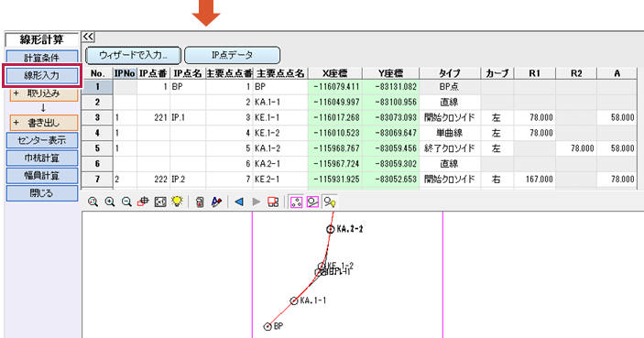Click the zoom in magnifier icon

(x=110, y=202)
